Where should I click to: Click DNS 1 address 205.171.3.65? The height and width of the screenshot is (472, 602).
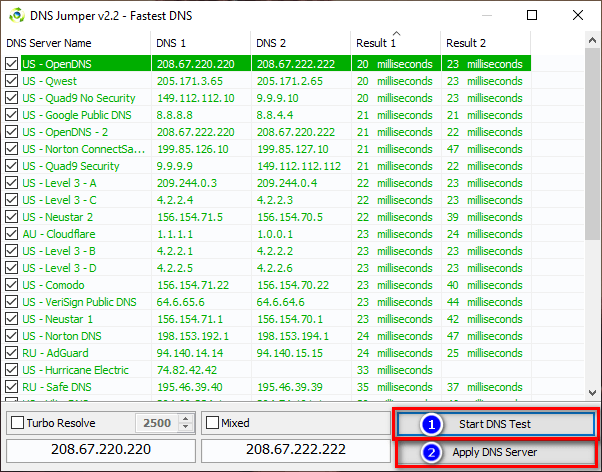pyautogui.click(x=190, y=81)
